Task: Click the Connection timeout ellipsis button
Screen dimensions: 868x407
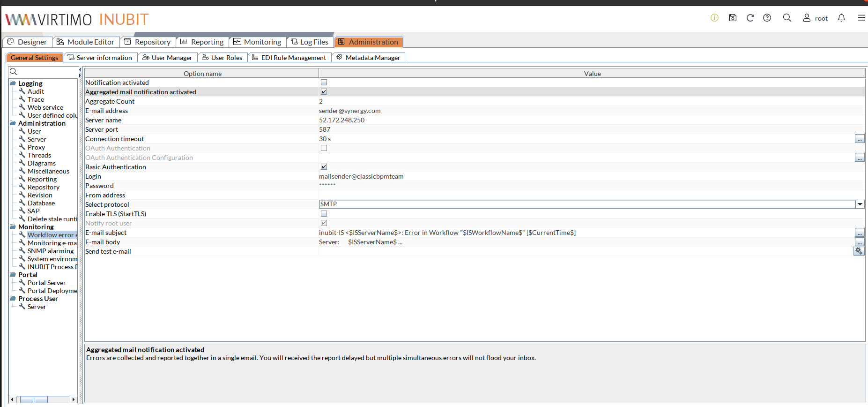Action: (x=860, y=139)
